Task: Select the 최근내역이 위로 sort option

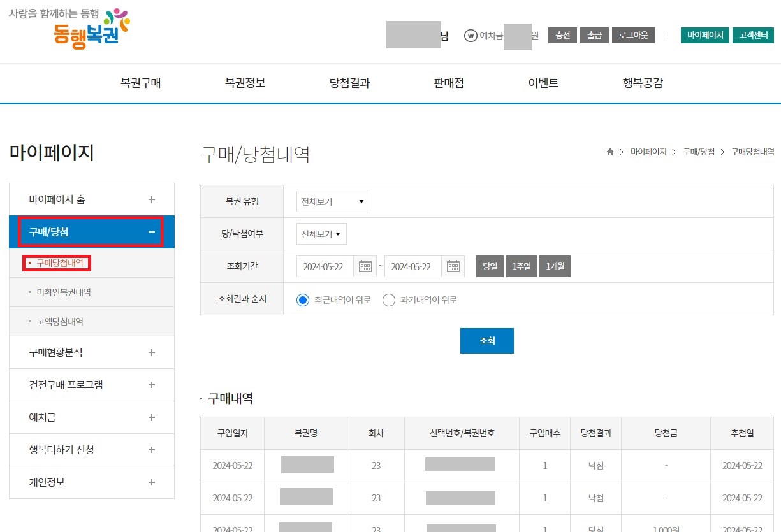Action: [x=302, y=299]
